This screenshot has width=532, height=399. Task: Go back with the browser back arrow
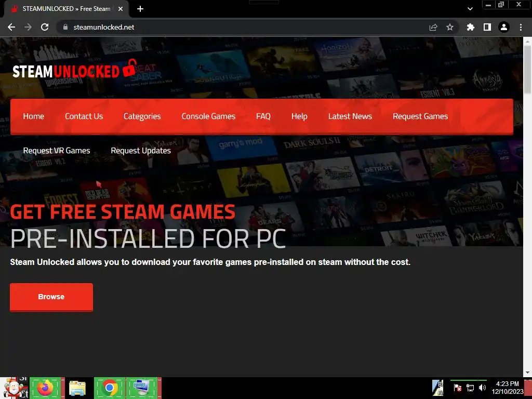pos(11,27)
